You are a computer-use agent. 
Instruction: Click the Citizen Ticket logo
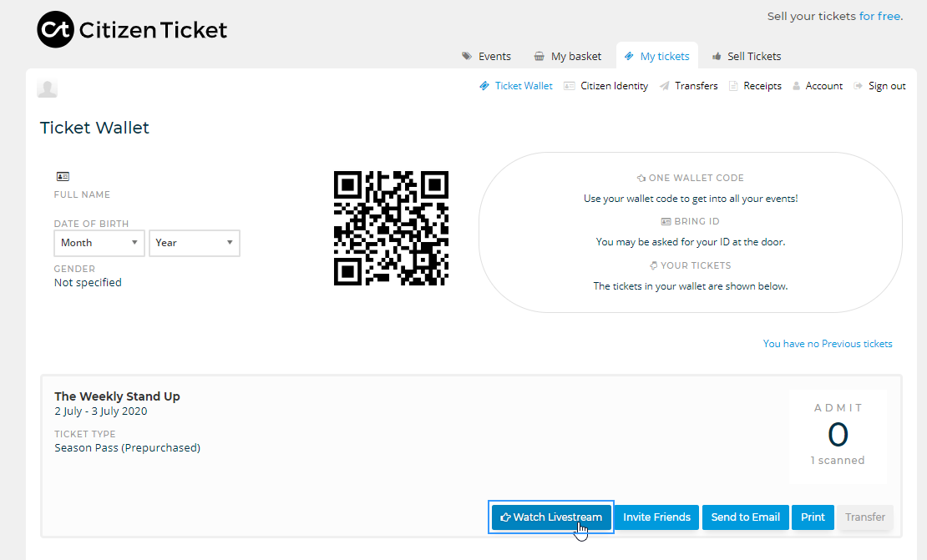[x=132, y=29]
